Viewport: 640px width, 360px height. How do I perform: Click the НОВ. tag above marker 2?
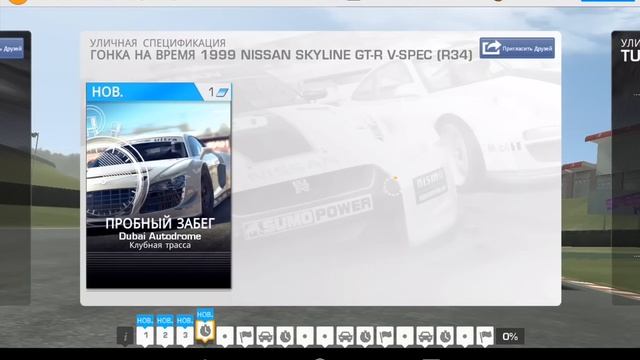click(x=165, y=320)
